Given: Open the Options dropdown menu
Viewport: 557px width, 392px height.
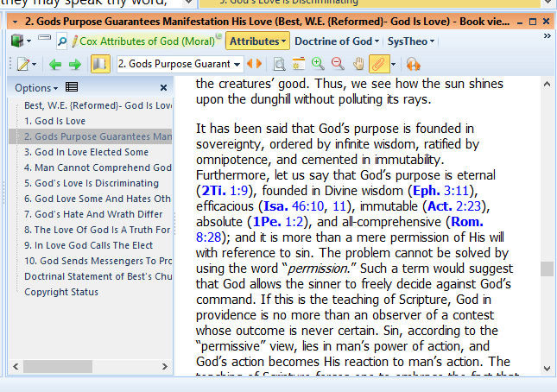Looking at the screenshot, I should [36, 88].
